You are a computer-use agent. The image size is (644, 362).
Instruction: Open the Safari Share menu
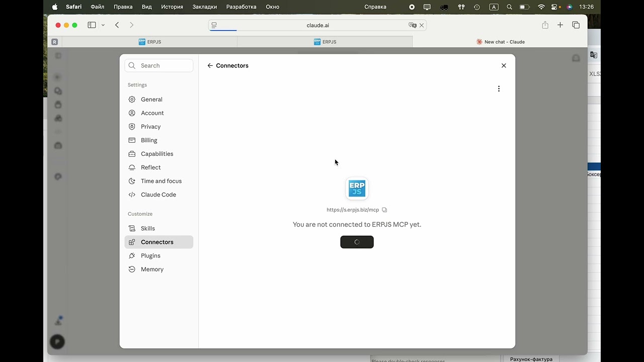tap(545, 25)
